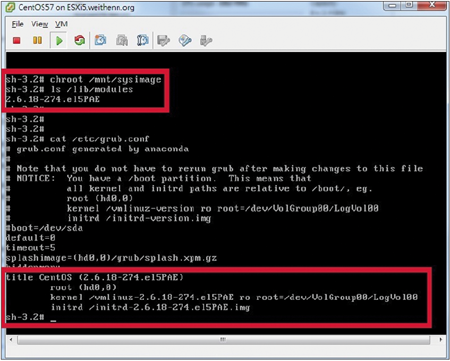Take a snapshot of the virtual machine
450x361 pixels.
click(x=100, y=40)
